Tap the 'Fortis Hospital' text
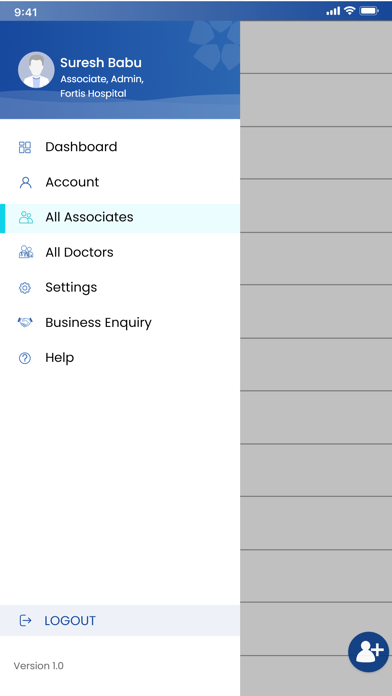This screenshot has width=392, height=696. pos(93,94)
